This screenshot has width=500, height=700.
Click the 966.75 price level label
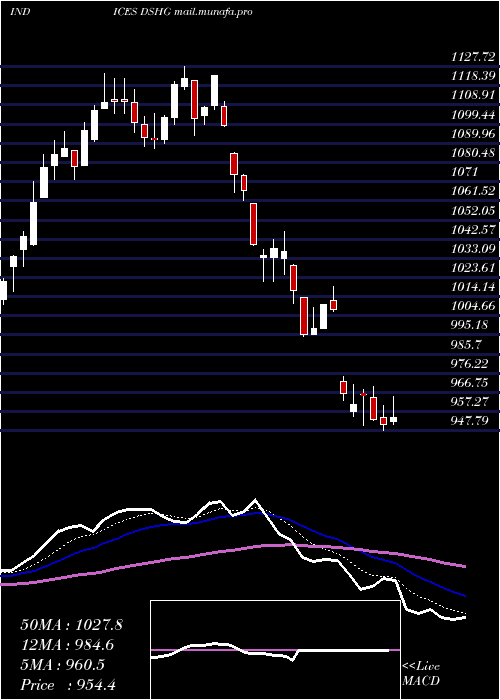pyautogui.click(x=471, y=383)
